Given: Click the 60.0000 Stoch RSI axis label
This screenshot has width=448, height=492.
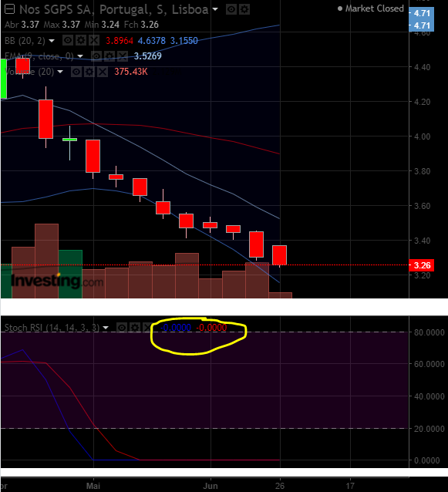Looking at the screenshot, I should tap(429, 364).
